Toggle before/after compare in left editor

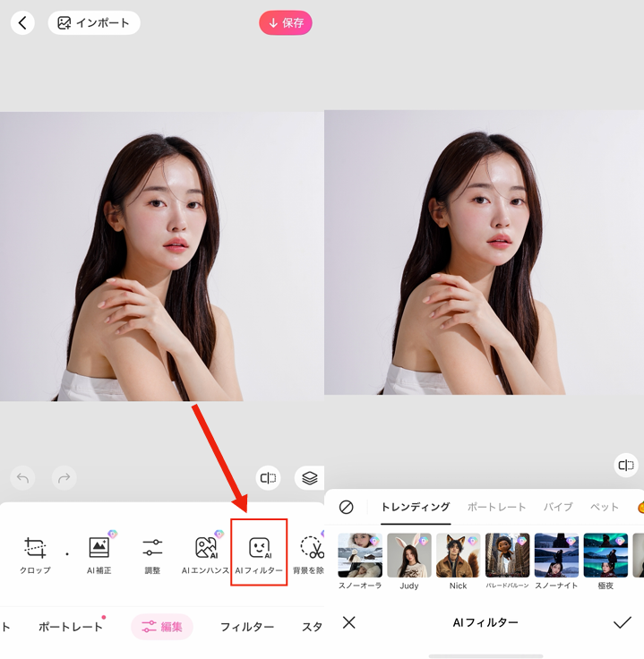coord(268,478)
